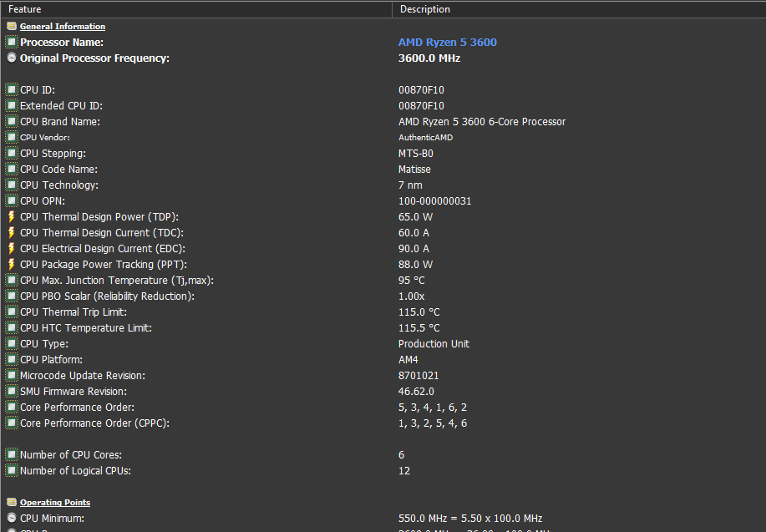
Task: Click the chip icon next to Core Performance Order (CPPC)
Action: 12,423
